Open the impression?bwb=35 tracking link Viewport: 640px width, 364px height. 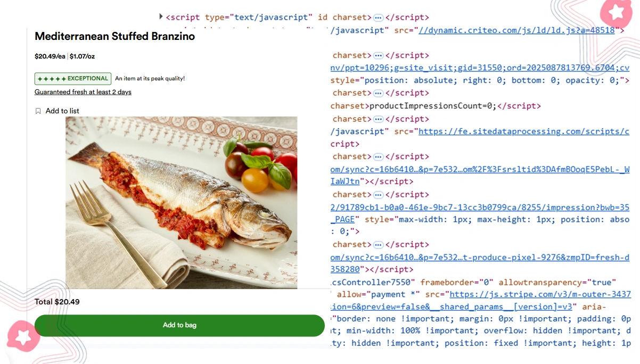[x=480, y=208]
